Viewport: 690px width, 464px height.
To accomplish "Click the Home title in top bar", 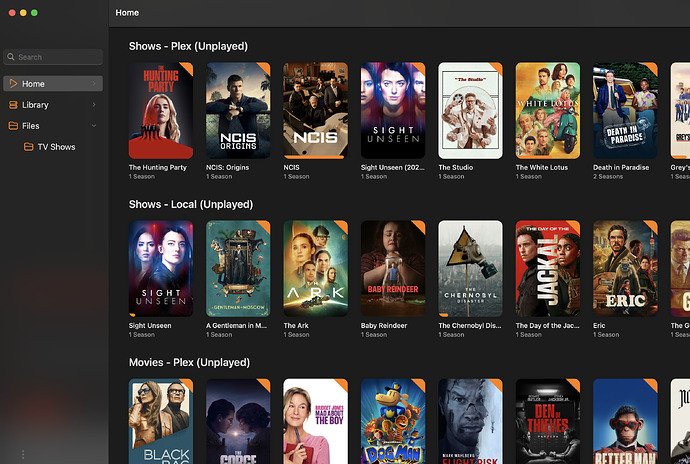I will coord(127,13).
